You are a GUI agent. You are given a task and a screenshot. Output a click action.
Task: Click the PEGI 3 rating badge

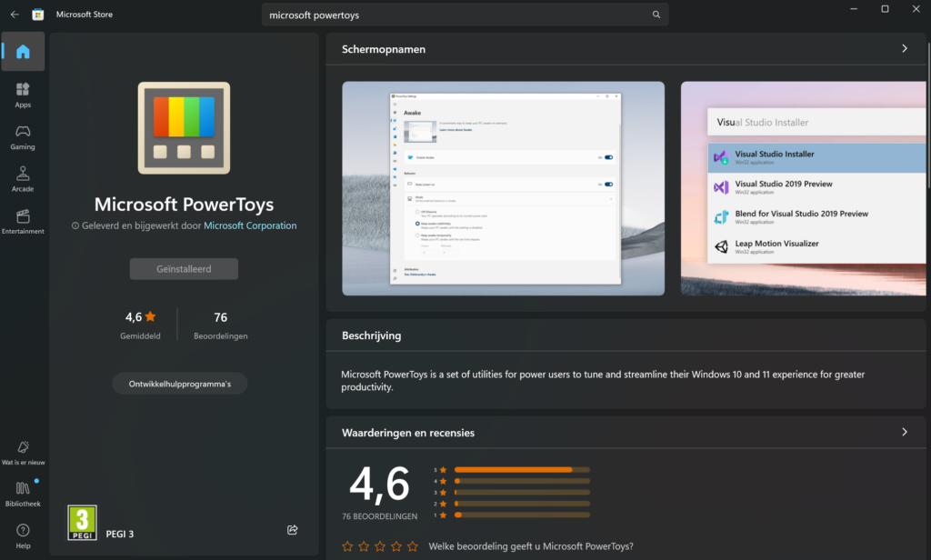[82, 523]
